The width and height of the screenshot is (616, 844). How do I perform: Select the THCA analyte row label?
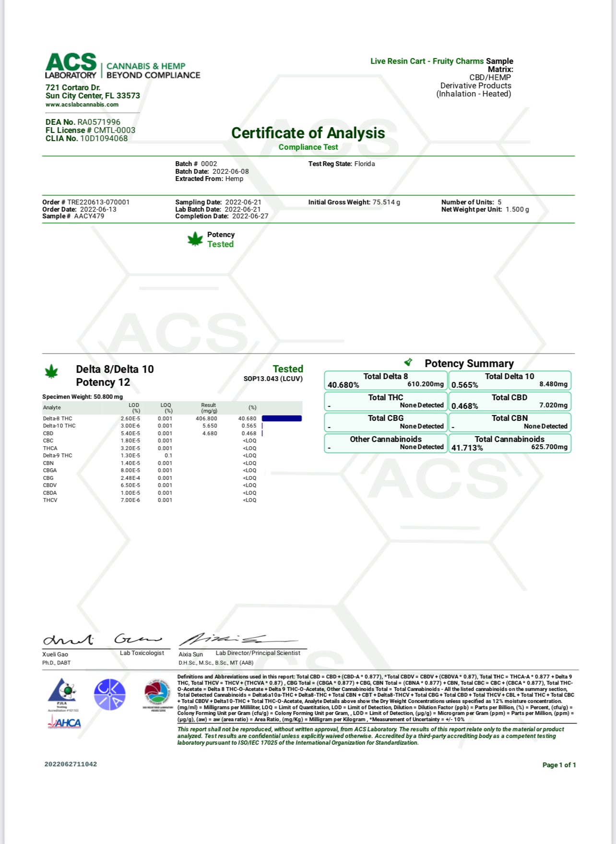point(50,448)
